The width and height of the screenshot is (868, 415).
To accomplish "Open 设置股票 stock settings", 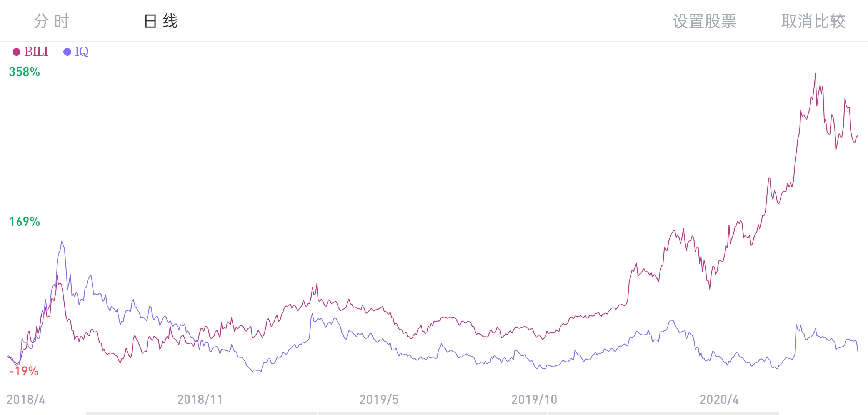I will tap(704, 21).
